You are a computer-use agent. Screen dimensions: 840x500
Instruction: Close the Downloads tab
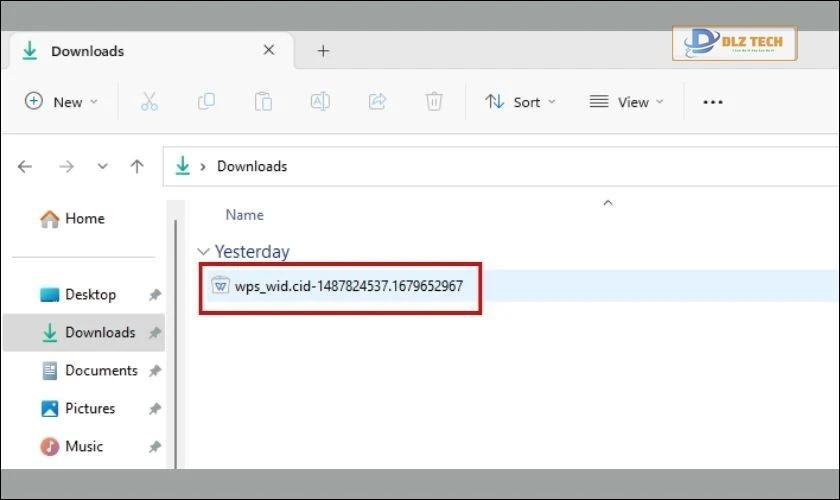point(268,50)
